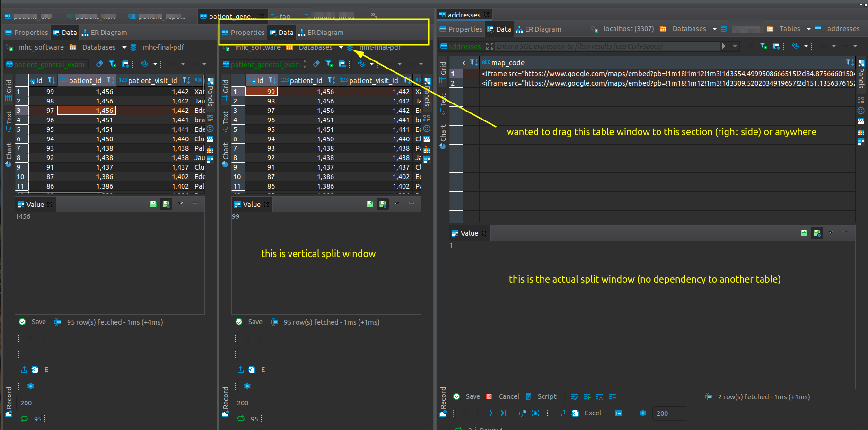Click Script button in addresses pane
The height and width of the screenshot is (430, 868).
tap(542, 397)
